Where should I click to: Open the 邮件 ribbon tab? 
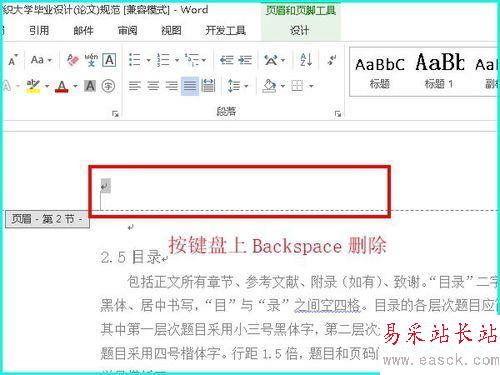coord(83,30)
